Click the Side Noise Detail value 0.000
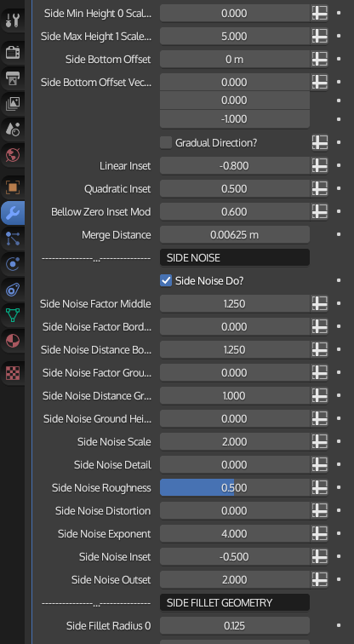Screen dimensions: 354x644 coord(235,465)
